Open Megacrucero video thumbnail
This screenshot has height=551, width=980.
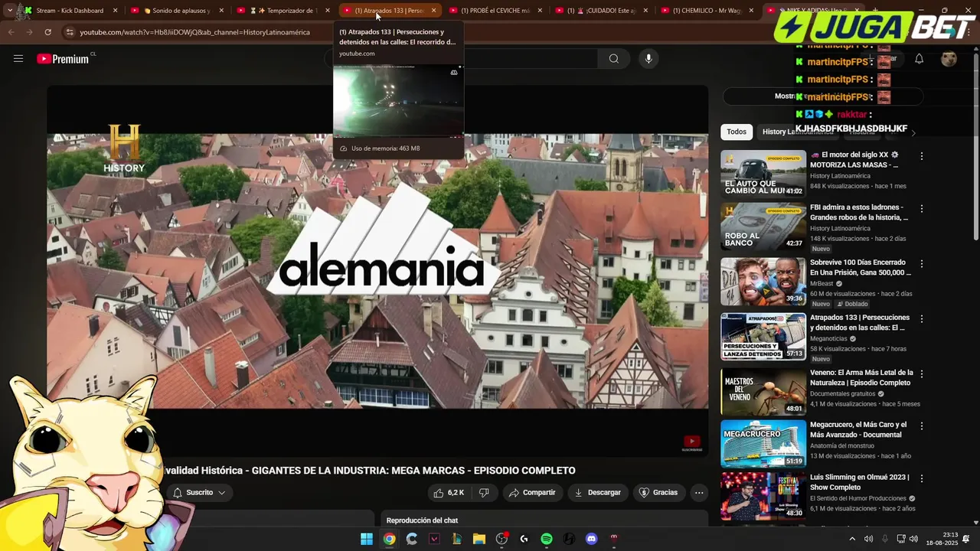pyautogui.click(x=763, y=443)
